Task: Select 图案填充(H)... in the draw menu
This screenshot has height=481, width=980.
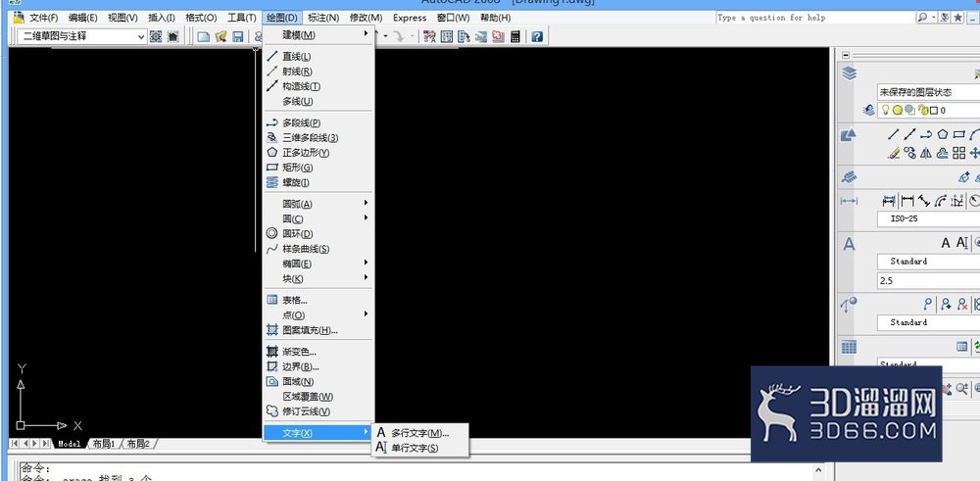Action: [x=318, y=330]
